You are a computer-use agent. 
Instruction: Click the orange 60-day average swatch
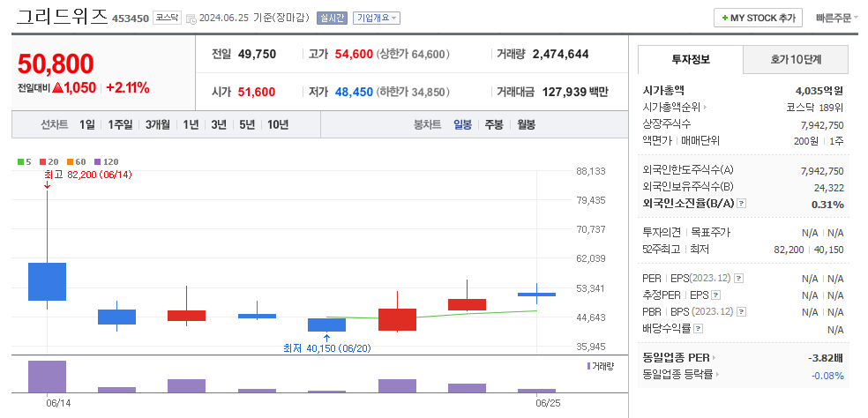[71, 161]
